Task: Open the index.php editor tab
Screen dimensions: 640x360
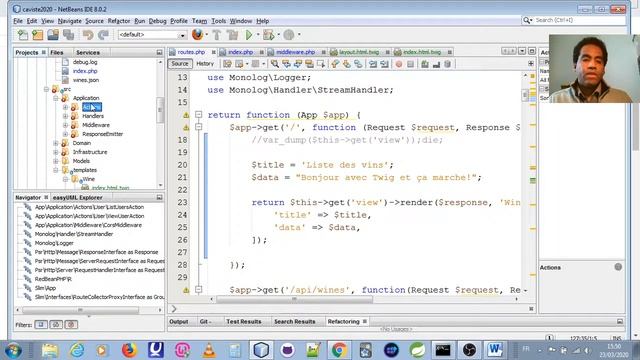Action: pos(240,52)
